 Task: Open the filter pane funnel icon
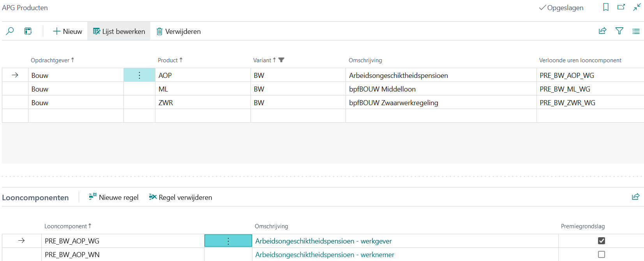pos(619,31)
